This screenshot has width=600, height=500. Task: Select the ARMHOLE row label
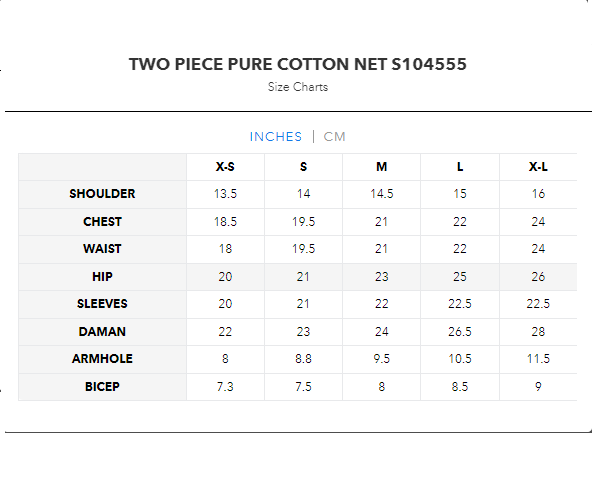coord(102,359)
